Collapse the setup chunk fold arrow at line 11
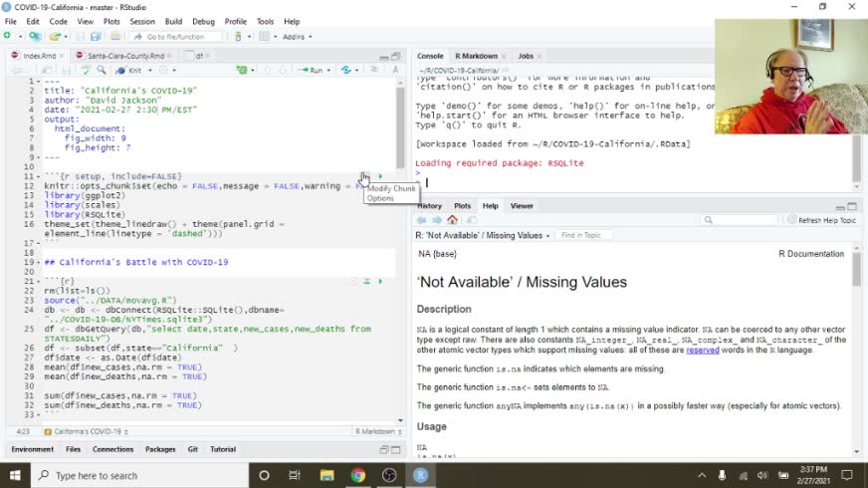 tap(38, 176)
